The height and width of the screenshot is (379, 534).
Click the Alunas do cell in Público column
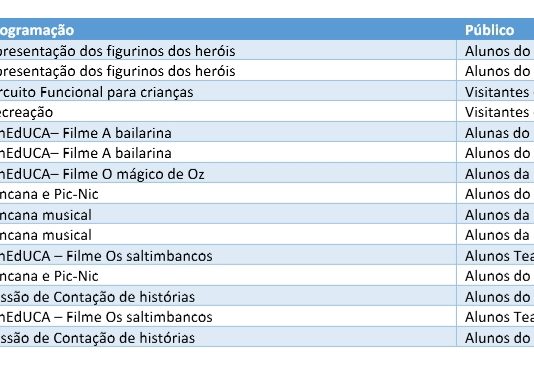coord(496,132)
